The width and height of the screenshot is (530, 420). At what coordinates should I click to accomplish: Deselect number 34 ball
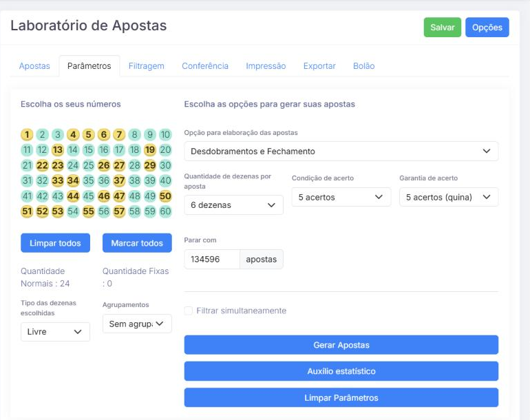click(x=73, y=180)
